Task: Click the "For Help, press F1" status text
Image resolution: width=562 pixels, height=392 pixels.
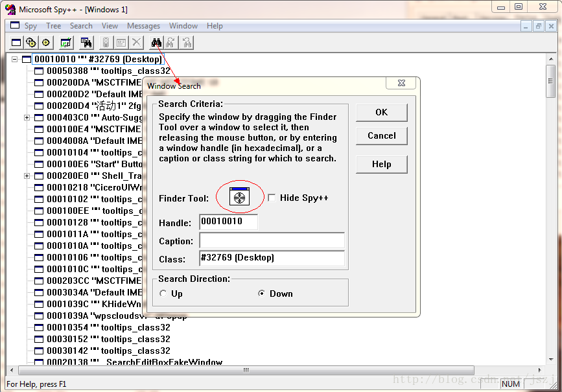Action: [x=36, y=384]
